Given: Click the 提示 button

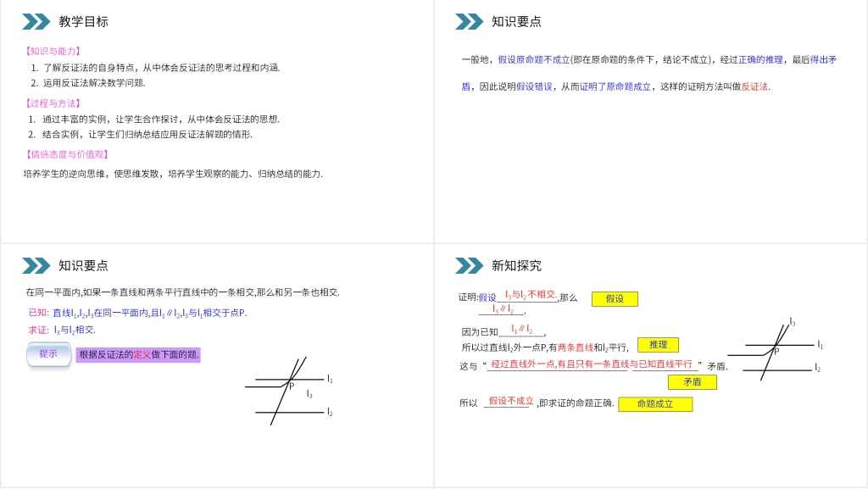Looking at the screenshot, I should coord(48,354).
